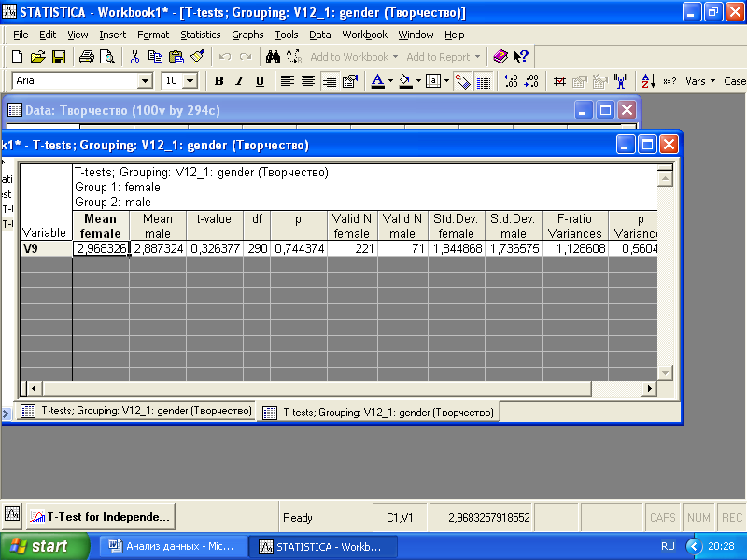Click the x=? recalculate formula icon
The height and width of the screenshot is (560, 747).
(669, 81)
